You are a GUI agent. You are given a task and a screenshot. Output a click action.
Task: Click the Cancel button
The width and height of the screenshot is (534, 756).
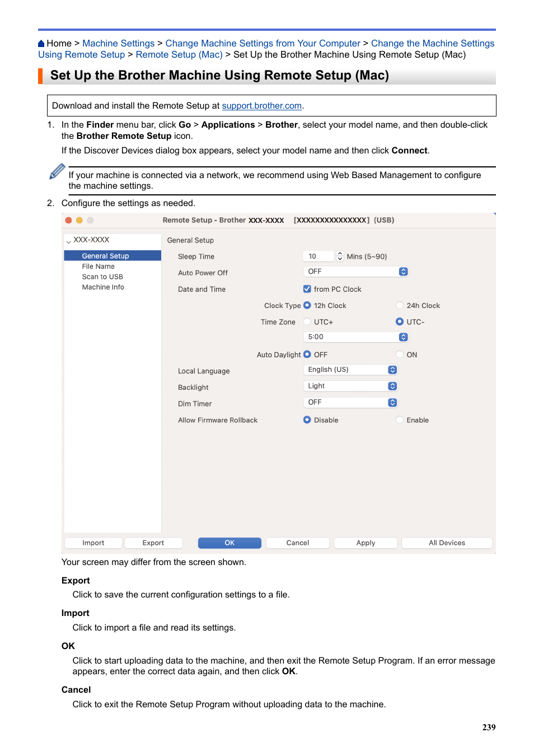click(x=298, y=543)
